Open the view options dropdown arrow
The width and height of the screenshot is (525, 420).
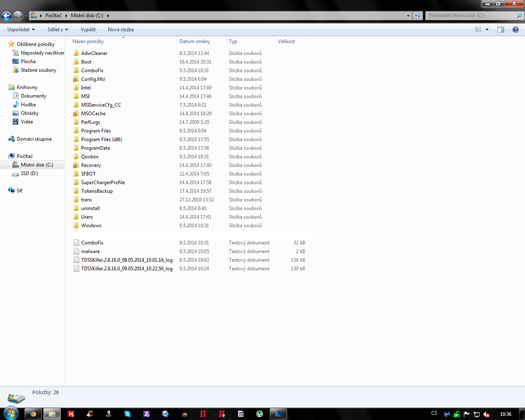[487, 30]
